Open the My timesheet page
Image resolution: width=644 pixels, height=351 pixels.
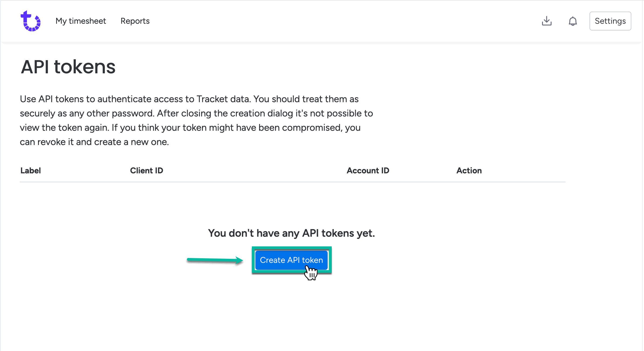pos(81,21)
